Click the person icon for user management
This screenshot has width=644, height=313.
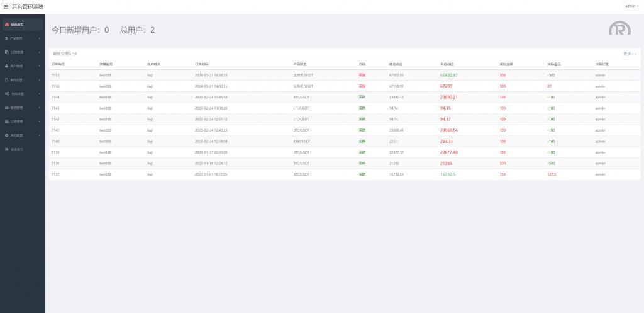point(6,66)
